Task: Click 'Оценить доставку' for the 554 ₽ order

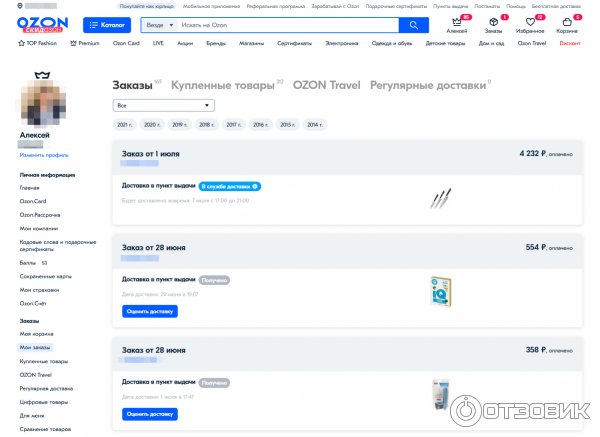Action: tap(149, 311)
